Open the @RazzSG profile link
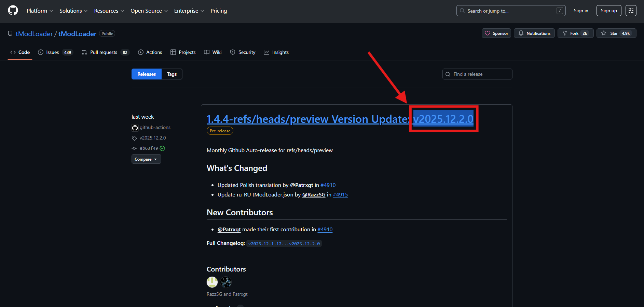The width and height of the screenshot is (644, 307). [x=314, y=195]
